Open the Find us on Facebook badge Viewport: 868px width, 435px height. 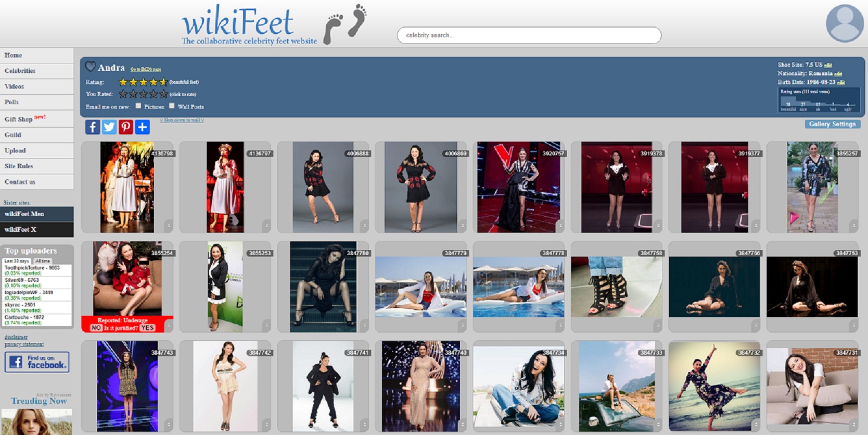(37, 362)
